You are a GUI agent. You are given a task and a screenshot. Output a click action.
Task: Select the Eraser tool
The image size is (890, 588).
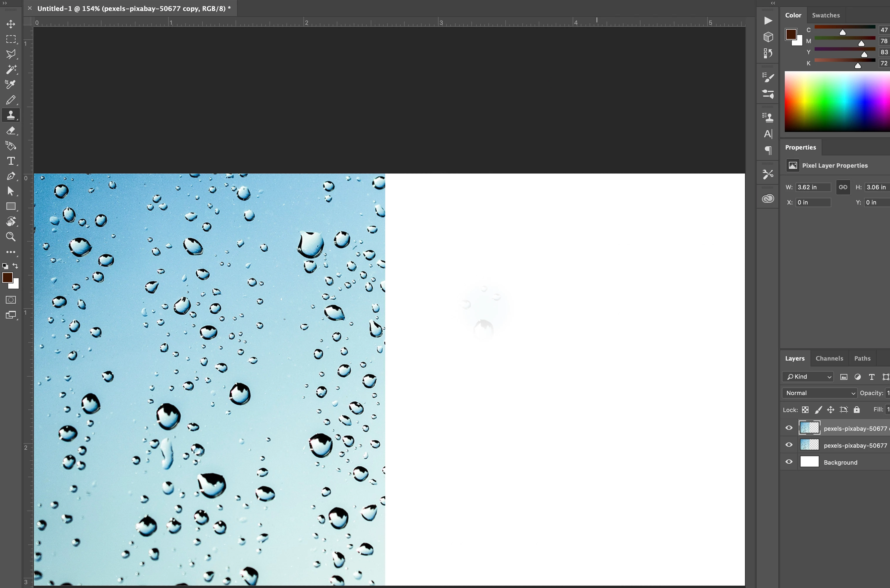pos(11,131)
